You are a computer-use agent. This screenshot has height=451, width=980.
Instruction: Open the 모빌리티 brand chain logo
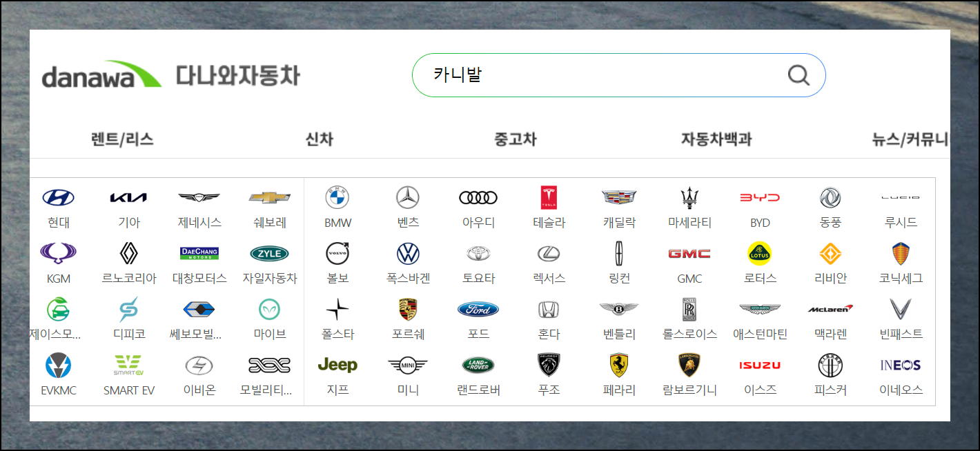(x=270, y=365)
